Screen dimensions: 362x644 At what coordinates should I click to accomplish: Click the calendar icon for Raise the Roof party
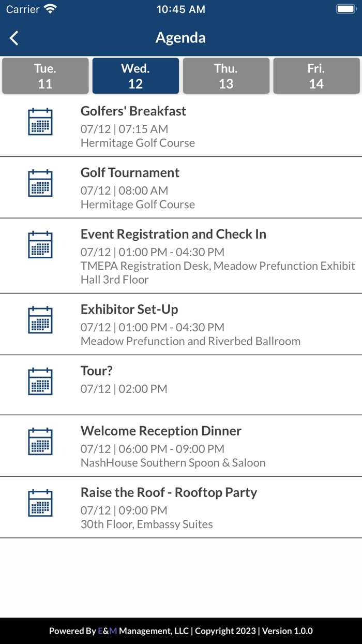click(40, 503)
